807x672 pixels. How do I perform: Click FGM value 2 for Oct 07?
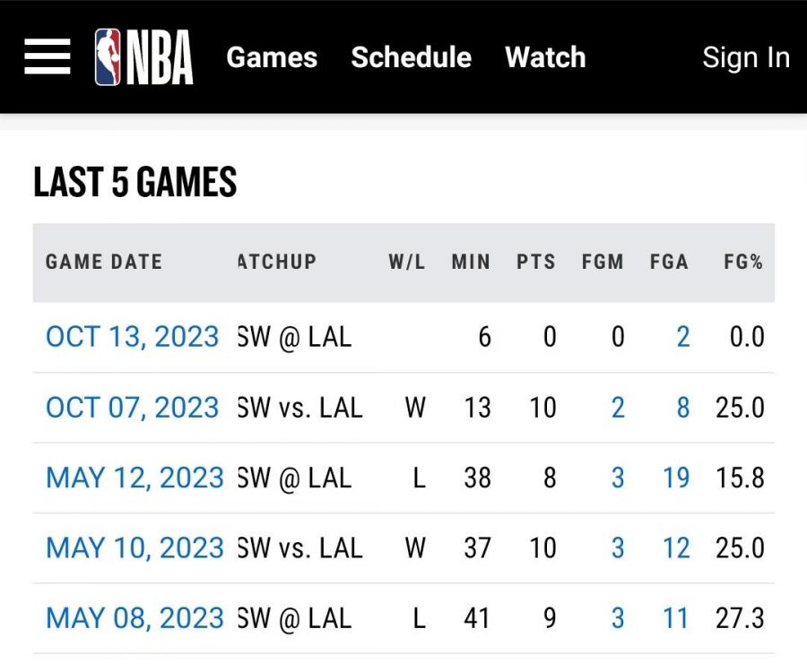(x=618, y=408)
